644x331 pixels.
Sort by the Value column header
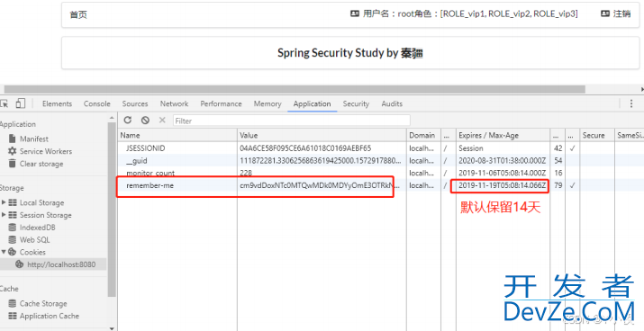click(322, 135)
